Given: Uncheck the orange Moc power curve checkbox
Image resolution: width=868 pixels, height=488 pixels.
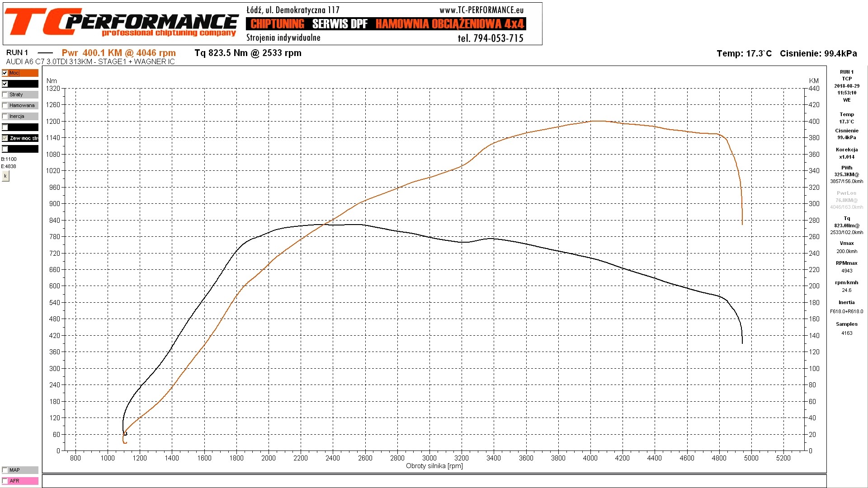Looking at the screenshot, I should coord(5,73).
